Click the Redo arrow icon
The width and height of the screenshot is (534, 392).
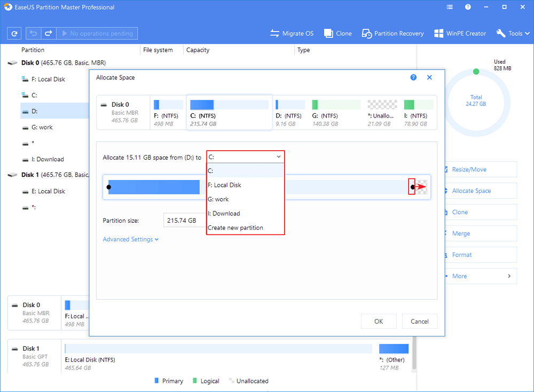pyautogui.click(x=49, y=33)
